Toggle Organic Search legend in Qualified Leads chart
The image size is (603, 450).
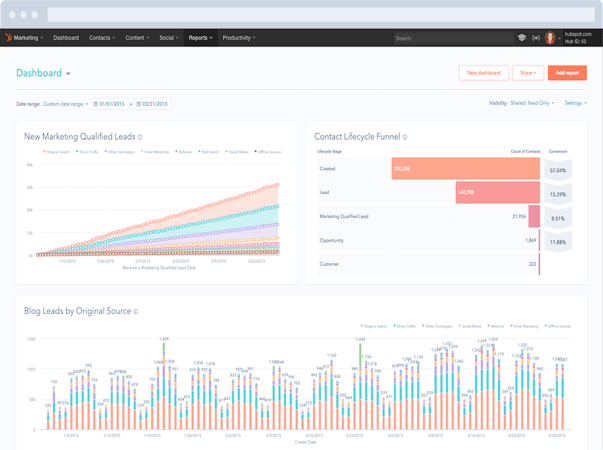point(59,151)
